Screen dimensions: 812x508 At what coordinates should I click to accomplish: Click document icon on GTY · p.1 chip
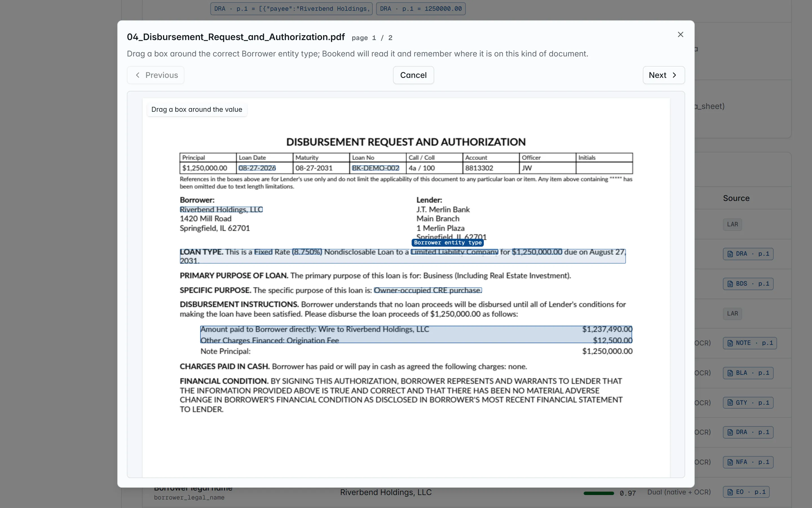tap(730, 402)
